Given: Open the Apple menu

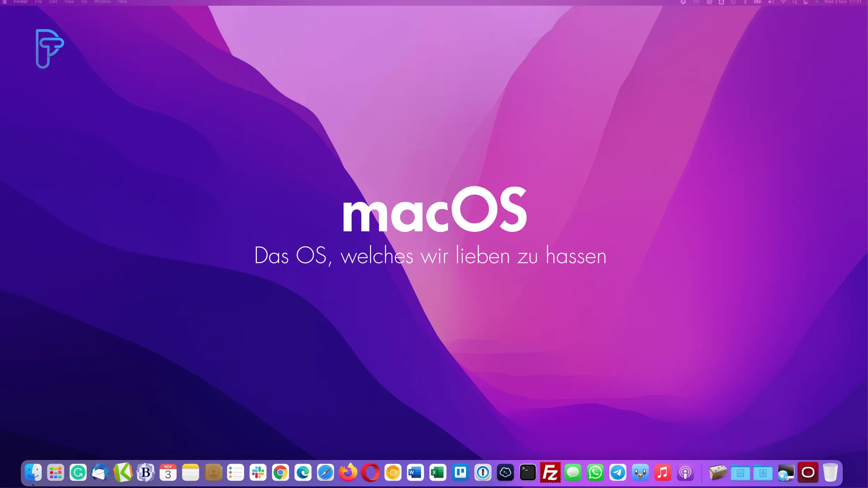Looking at the screenshot, I should pos(5,2).
